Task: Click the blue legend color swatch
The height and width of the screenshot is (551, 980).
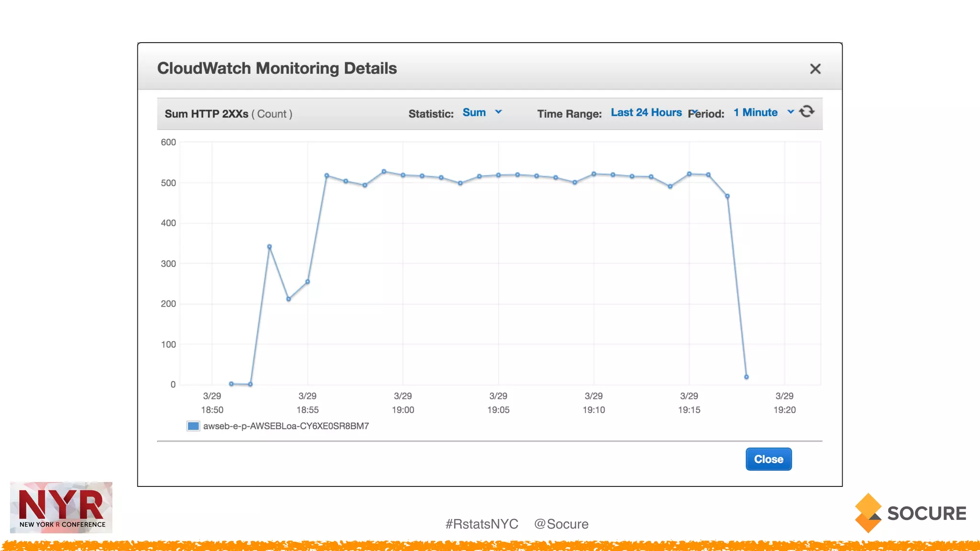Action: 193,426
